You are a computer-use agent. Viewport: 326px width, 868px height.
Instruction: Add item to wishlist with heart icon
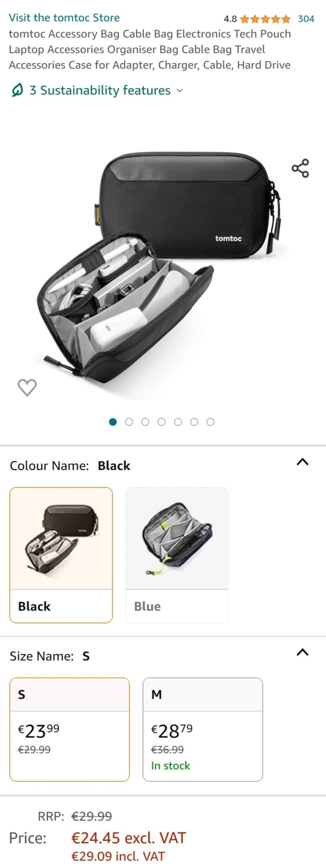[27, 387]
